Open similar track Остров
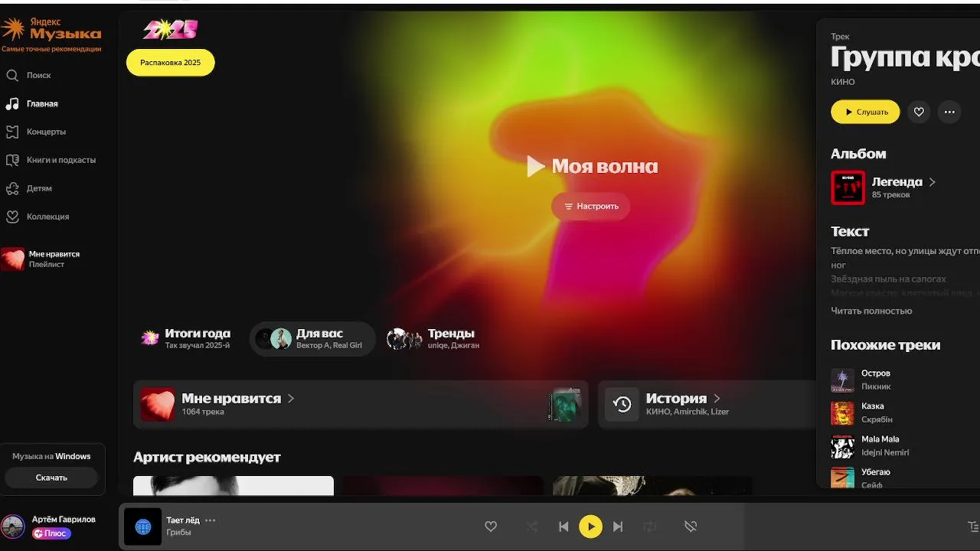Image resolution: width=980 pixels, height=551 pixels. point(876,373)
